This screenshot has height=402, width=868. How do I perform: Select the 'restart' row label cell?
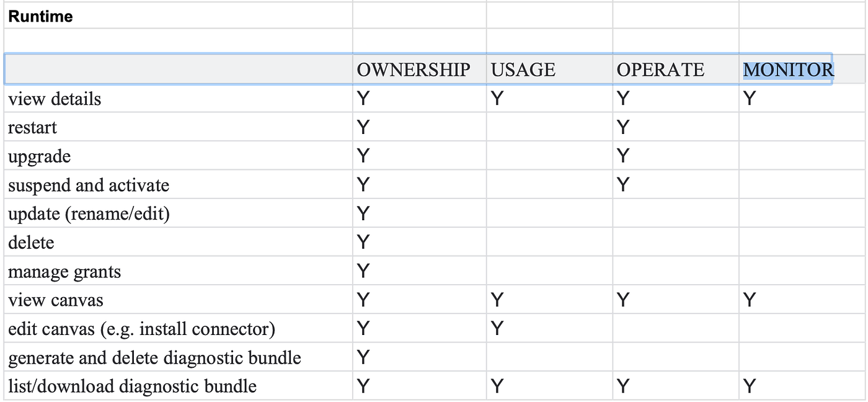click(x=179, y=127)
